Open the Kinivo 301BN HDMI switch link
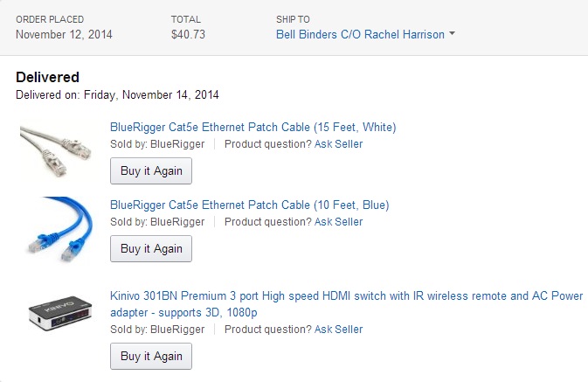 348,295
